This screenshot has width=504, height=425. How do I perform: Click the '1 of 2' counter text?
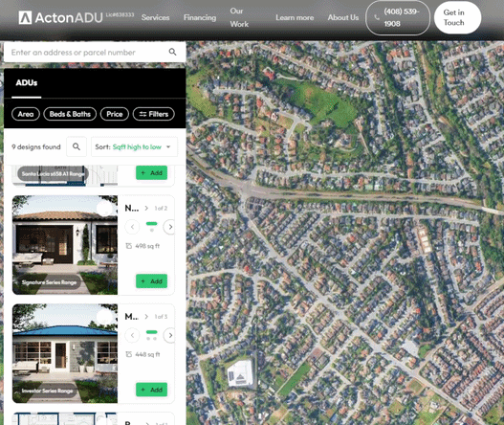(161, 208)
